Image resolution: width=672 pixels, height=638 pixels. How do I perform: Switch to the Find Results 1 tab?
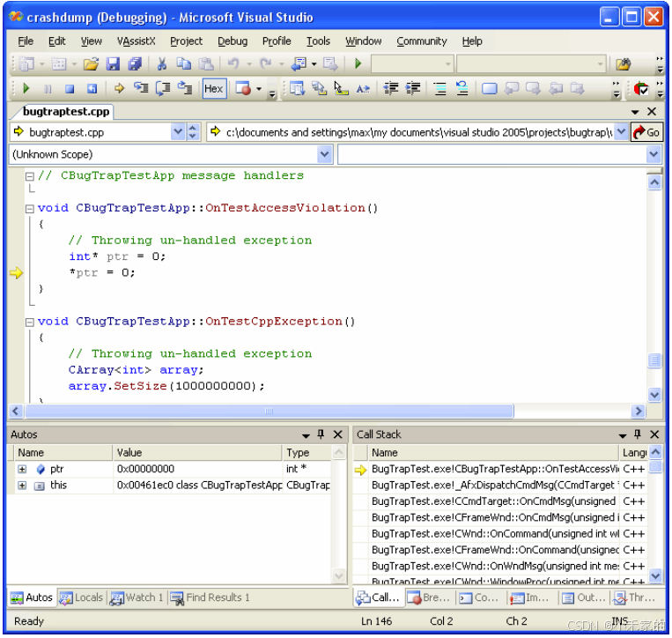click(210, 597)
